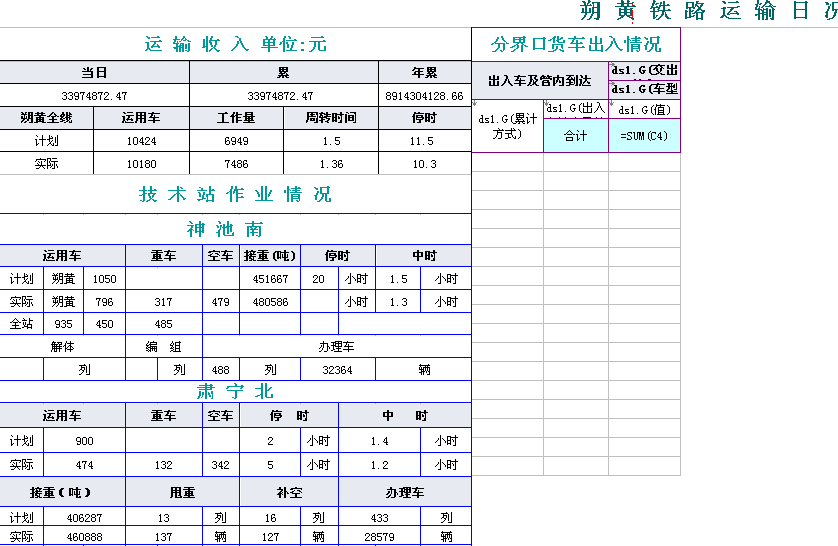Screen dimensions: 838x546
Task: Click the '技术站作业情况' section title
Action: click(235, 194)
